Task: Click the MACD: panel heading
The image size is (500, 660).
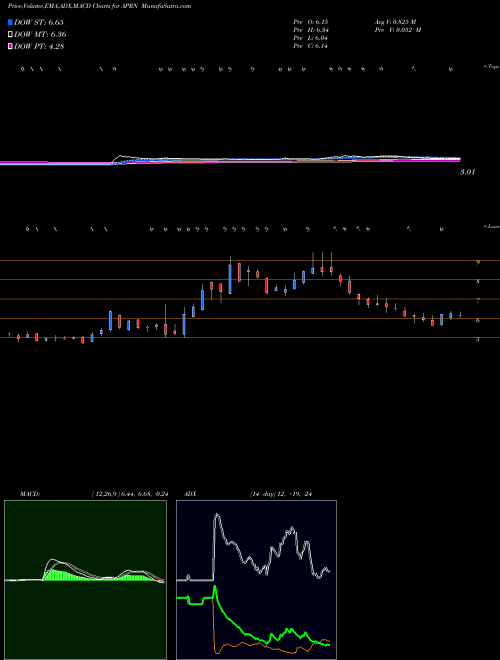Action: [30, 494]
